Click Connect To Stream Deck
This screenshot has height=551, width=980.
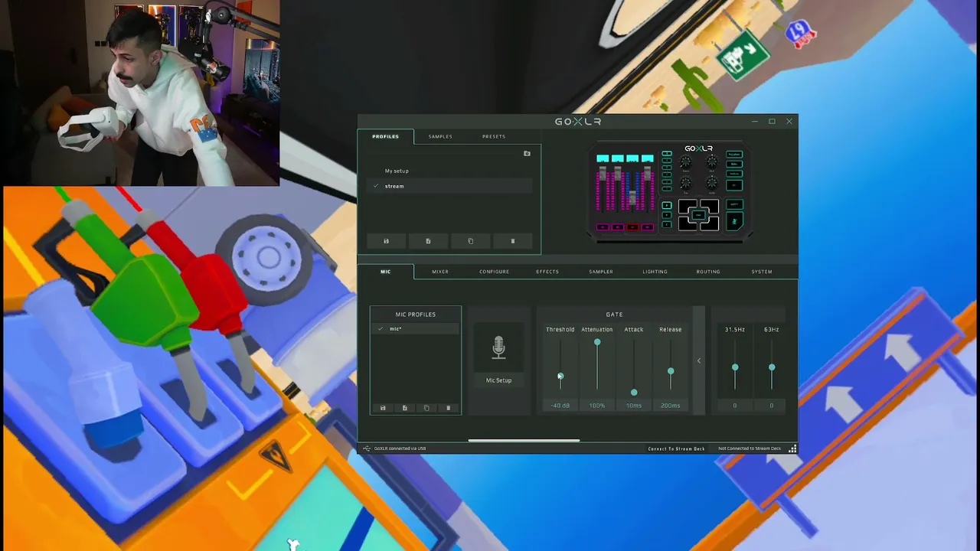tap(676, 448)
